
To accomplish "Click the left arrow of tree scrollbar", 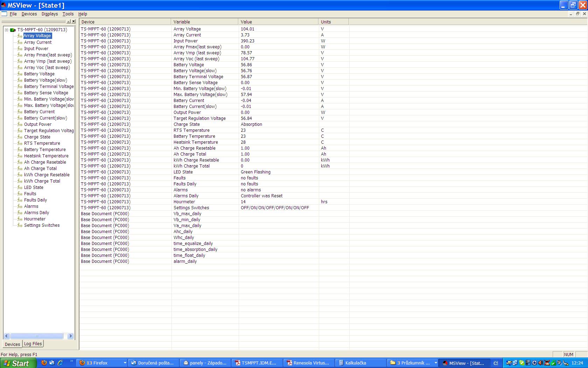I will (7, 336).
